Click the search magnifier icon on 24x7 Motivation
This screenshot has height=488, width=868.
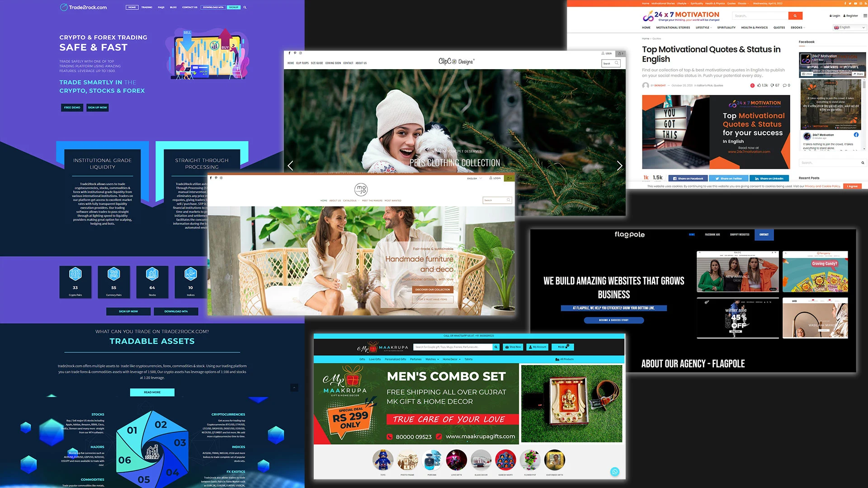coord(796,15)
